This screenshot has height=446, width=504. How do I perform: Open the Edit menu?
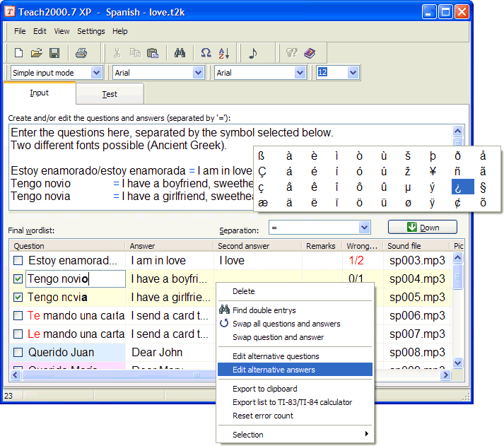tap(40, 31)
